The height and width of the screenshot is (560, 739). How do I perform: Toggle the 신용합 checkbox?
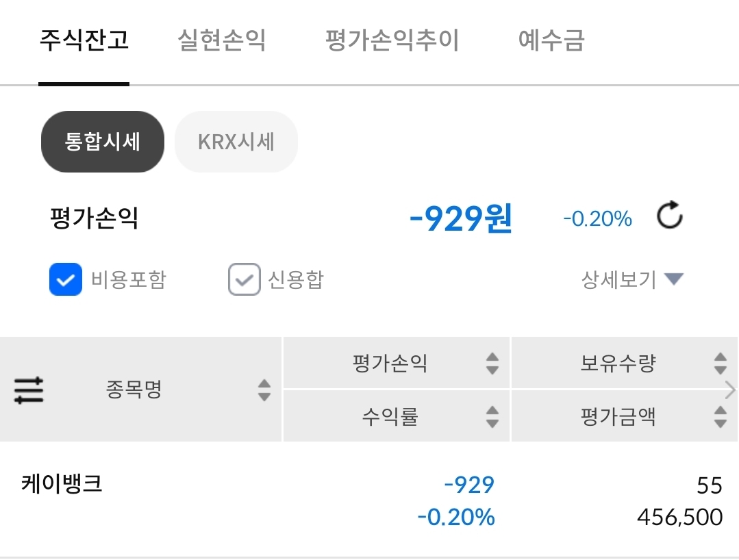coord(245,279)
